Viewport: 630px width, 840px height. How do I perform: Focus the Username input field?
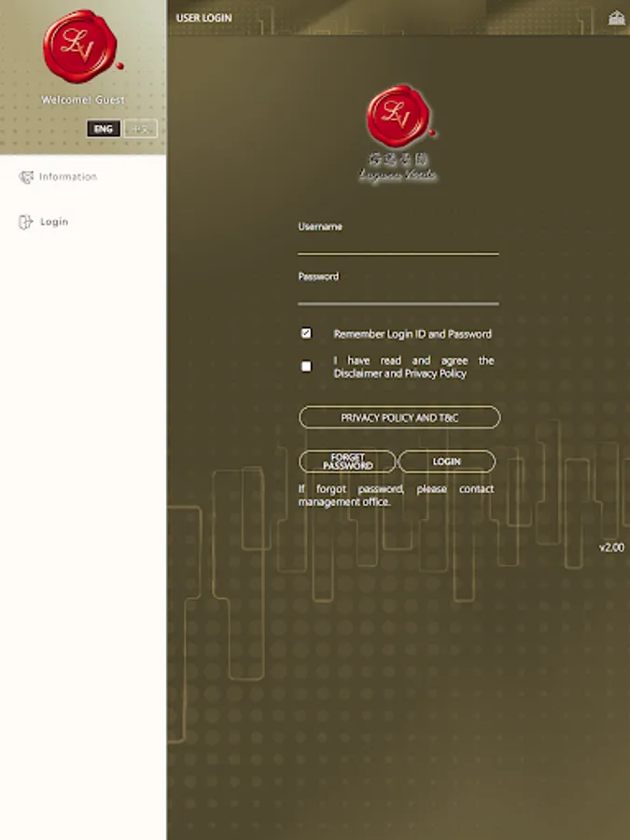[x=398, y=244]
